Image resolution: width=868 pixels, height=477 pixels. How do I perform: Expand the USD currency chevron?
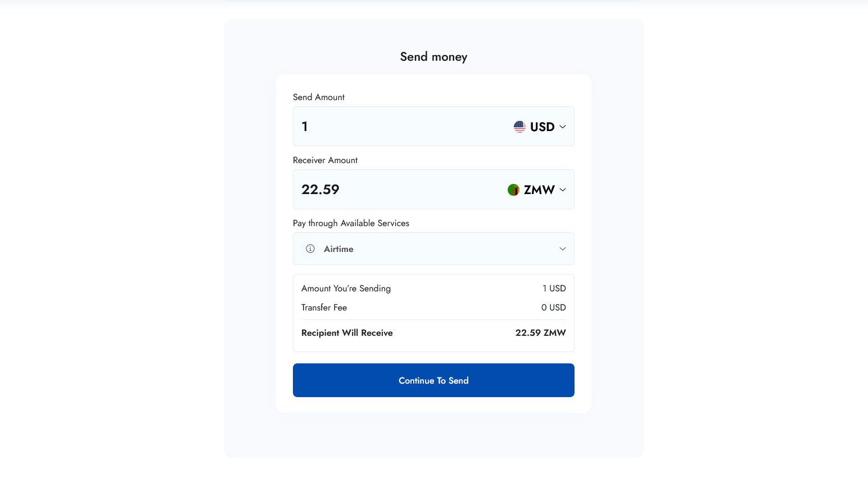(x=562, y=127)
